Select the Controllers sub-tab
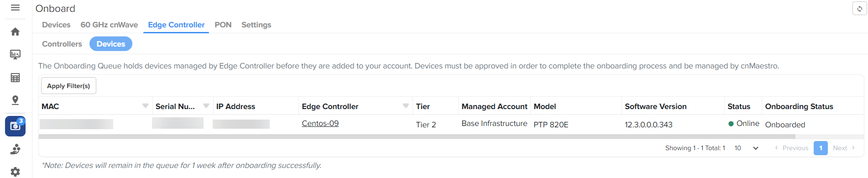The height and width of the screenshot is (178, 868). [x=62, y=44]
